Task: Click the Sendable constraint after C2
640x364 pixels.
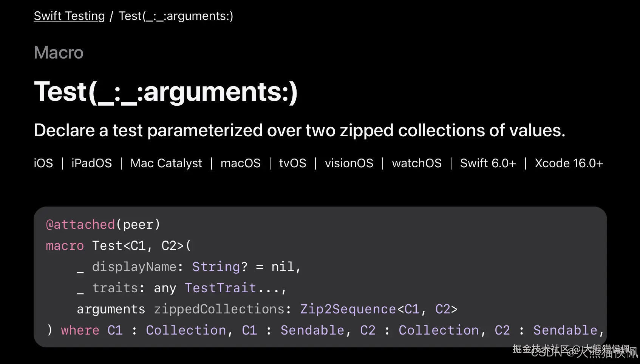Action: pyautogui.click(x=565, y=330)
